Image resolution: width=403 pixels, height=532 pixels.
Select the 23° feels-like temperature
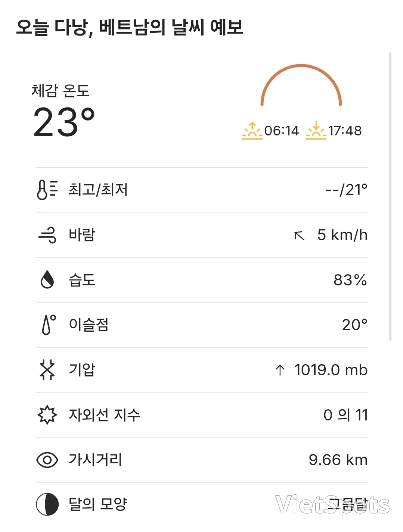pos(64,122)
